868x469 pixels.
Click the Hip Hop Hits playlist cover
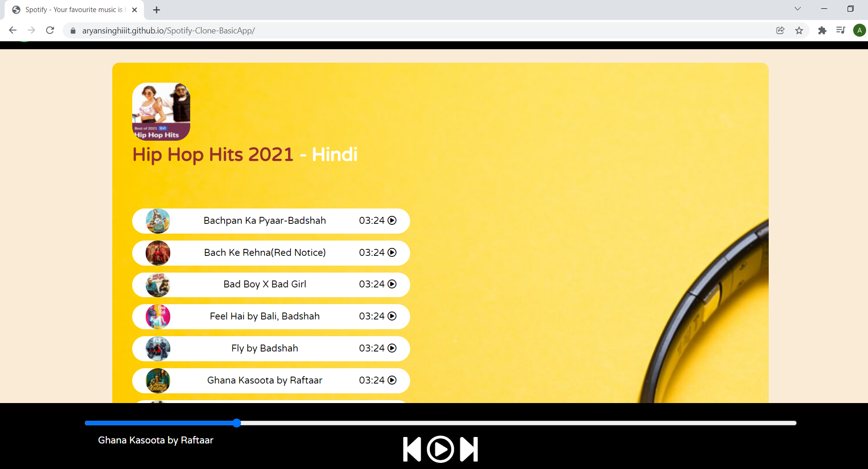point(161,111)
